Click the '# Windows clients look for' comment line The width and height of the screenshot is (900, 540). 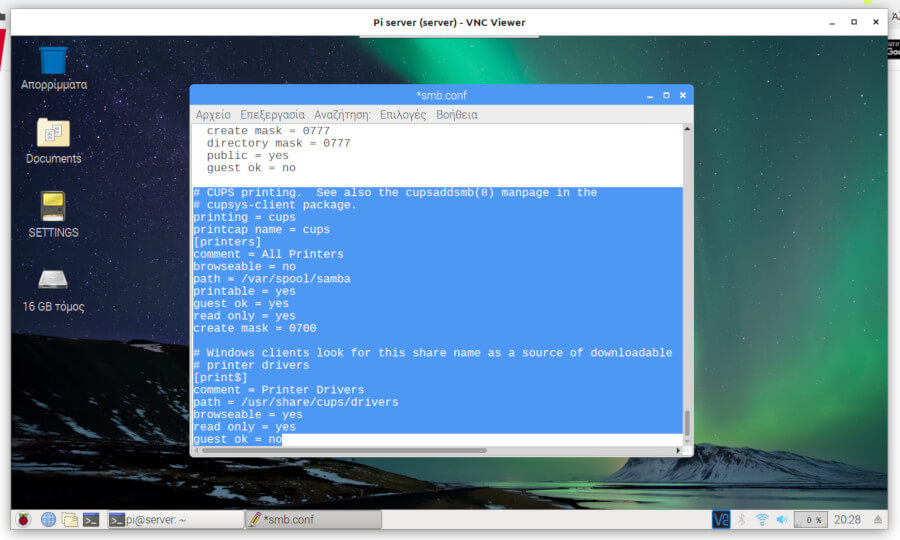pyautogui.click(x=433, y=353)
